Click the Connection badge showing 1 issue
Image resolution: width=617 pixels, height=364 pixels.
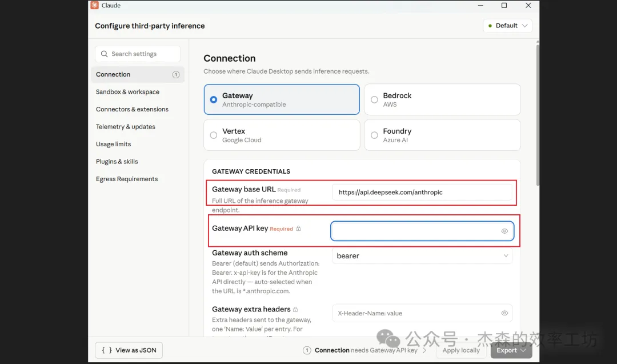[176, 75]
